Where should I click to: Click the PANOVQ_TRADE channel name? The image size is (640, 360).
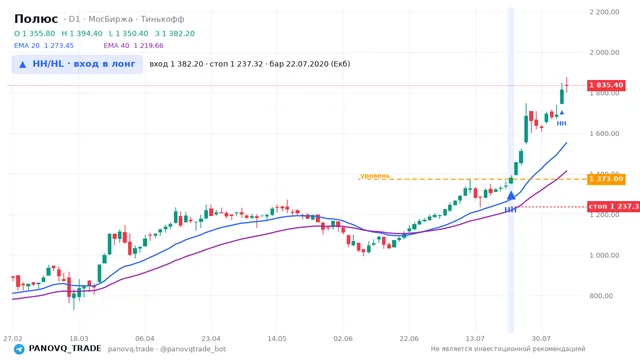pos(65,349)
